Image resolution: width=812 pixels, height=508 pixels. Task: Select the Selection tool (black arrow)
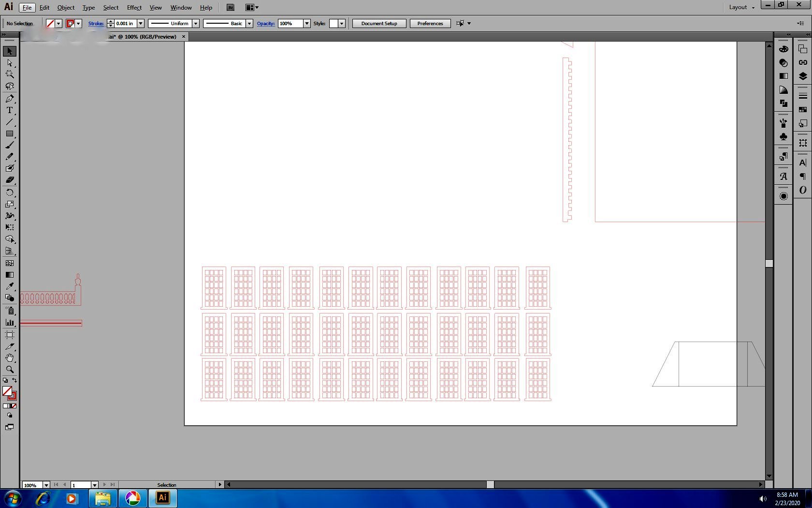tap(10, 51)
